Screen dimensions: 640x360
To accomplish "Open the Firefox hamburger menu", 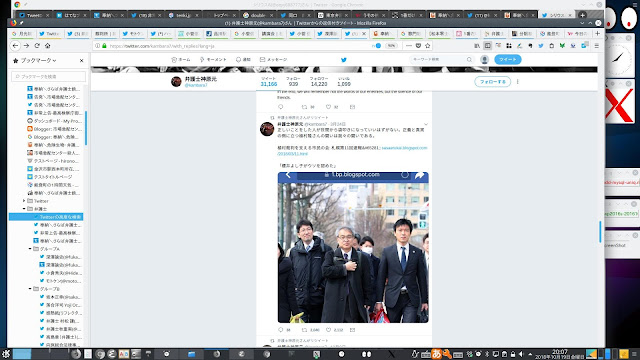I will click(596, 46).
